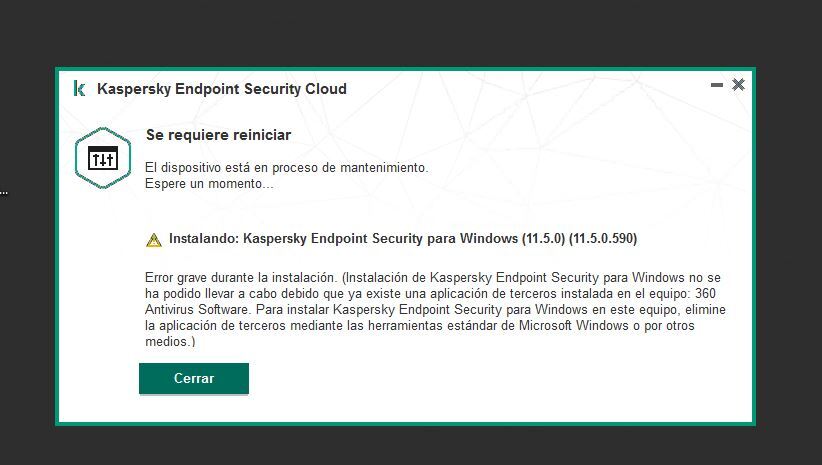Click the ellipsis at the left screen edge
This screenshot has height=465, width=822.
4,192
